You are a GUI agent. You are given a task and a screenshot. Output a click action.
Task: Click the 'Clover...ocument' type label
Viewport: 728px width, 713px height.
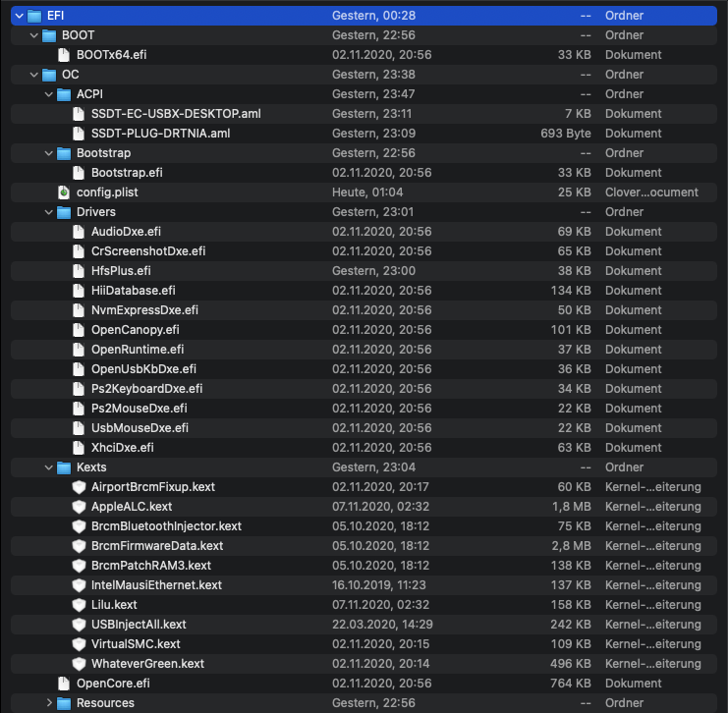coord(651,192)
